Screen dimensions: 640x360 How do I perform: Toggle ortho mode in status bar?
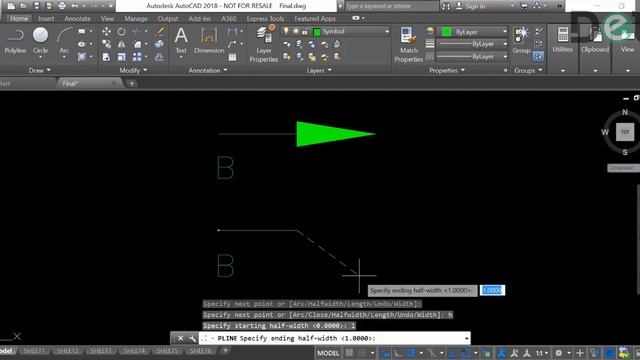398,353
